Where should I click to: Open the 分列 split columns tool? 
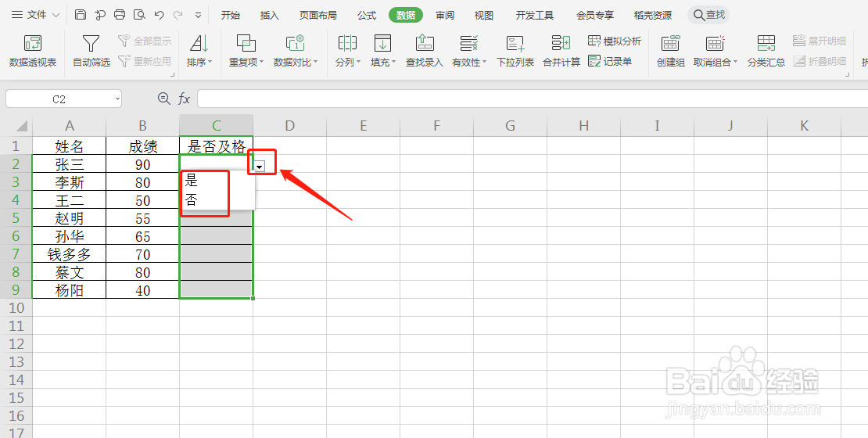point(348,51)
